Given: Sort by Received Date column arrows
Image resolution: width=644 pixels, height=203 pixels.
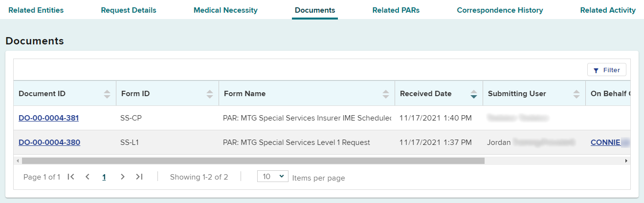Looking at the screenshot, I should click(473, 94).
